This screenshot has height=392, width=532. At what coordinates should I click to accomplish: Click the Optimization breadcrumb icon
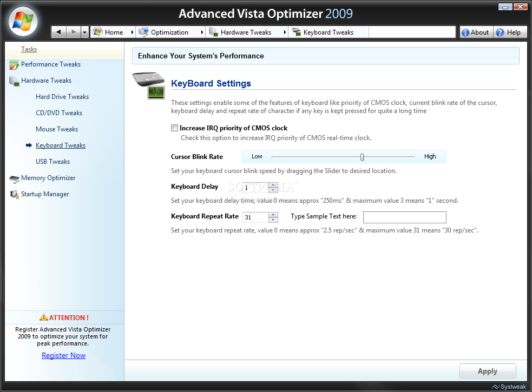(143, 32)
